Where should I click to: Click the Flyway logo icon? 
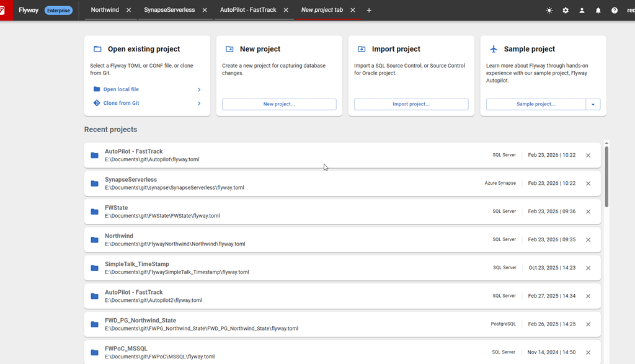tap(2, 11)
